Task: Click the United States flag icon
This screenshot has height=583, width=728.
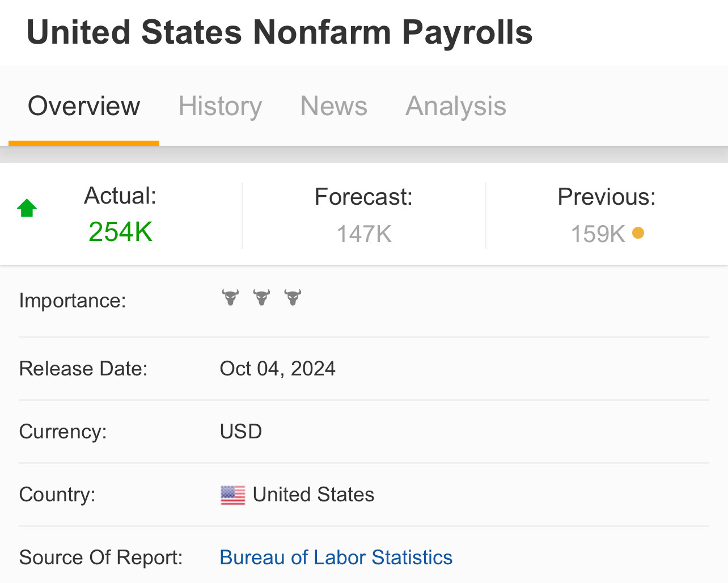Action: (232, 495)
